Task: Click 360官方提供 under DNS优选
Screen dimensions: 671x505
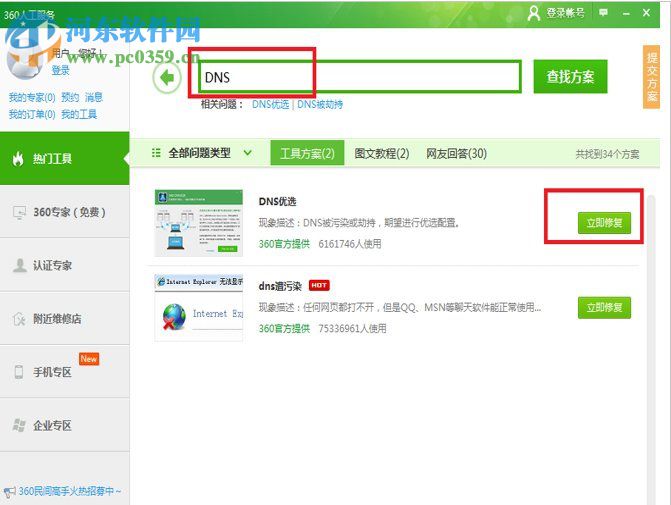Action: point(284,244)
